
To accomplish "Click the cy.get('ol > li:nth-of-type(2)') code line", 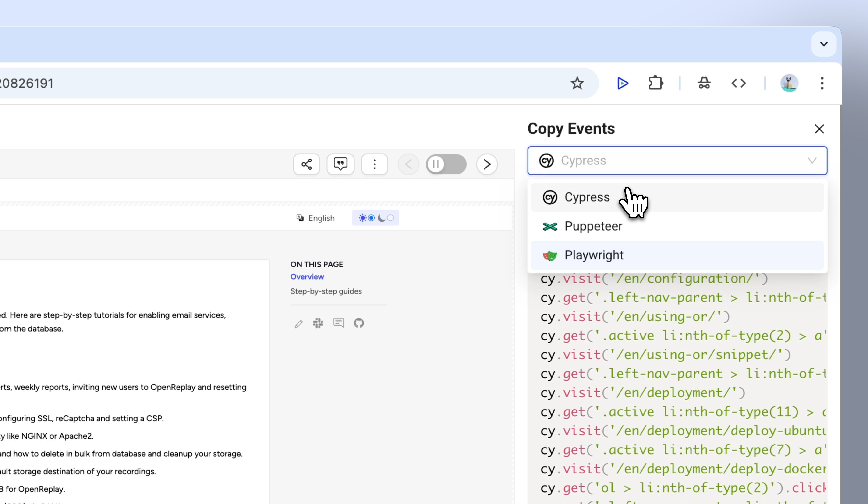I will coord(683,488).
